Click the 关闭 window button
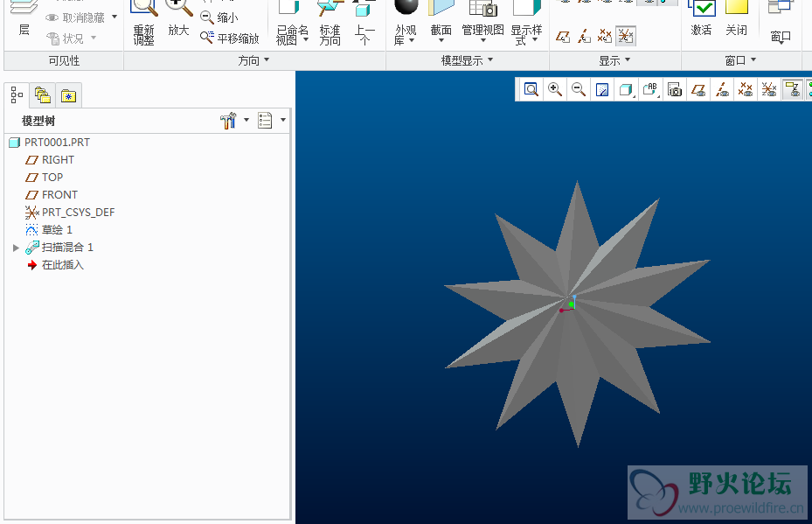 click(737, 19)
